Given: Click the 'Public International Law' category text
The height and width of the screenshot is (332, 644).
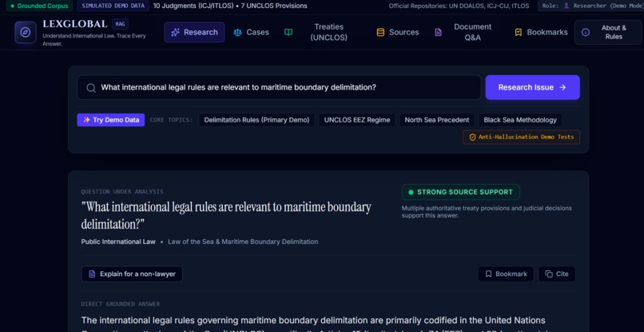Looking at the screenshot, I should coord(118,242).
